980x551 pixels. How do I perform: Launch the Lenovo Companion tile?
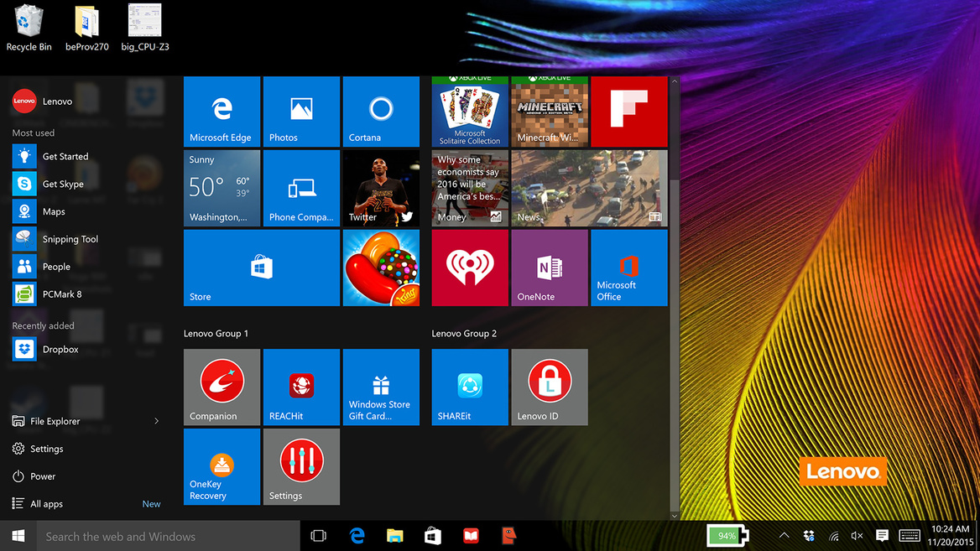[222, 387]
